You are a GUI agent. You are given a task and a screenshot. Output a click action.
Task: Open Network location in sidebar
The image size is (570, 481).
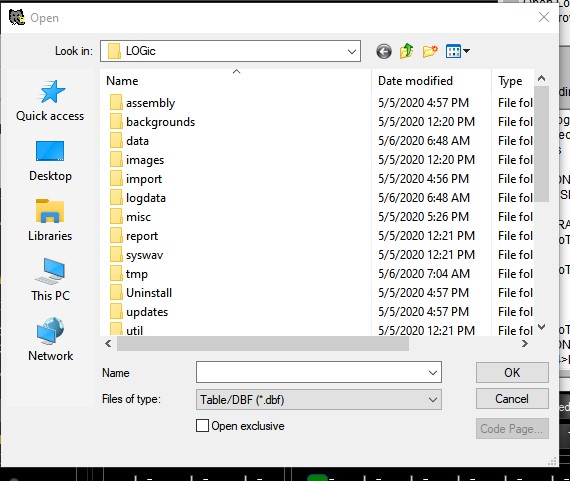(51, 340)
